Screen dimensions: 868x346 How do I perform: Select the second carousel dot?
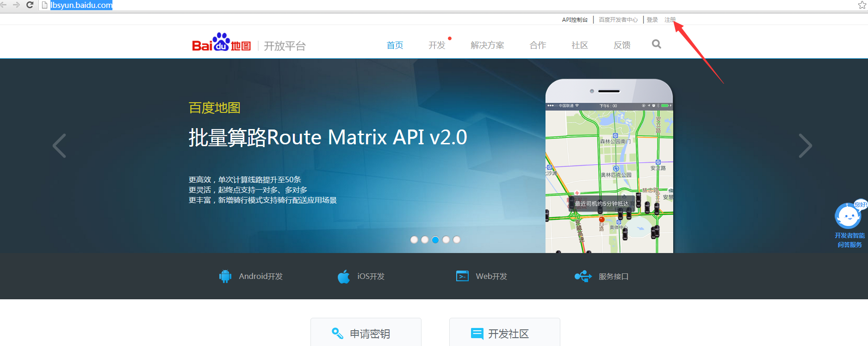pyautogui.click(x=425, y=240)
